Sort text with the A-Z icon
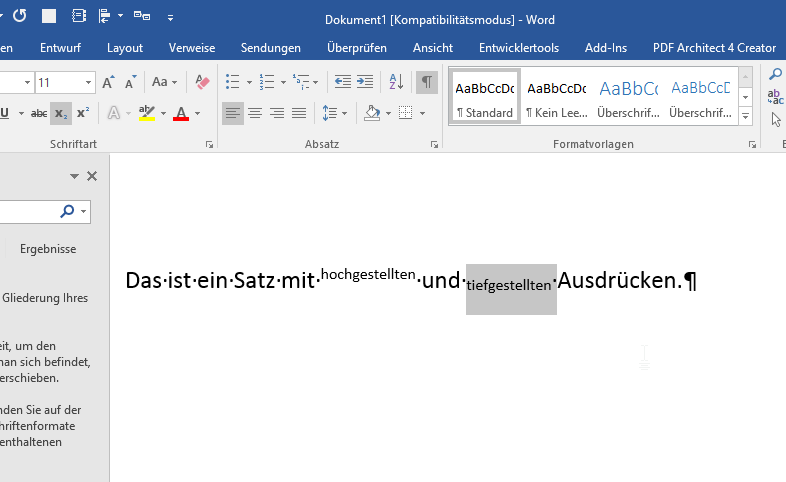Viewport: 786px width, 482px height. [x=397, y=82]
